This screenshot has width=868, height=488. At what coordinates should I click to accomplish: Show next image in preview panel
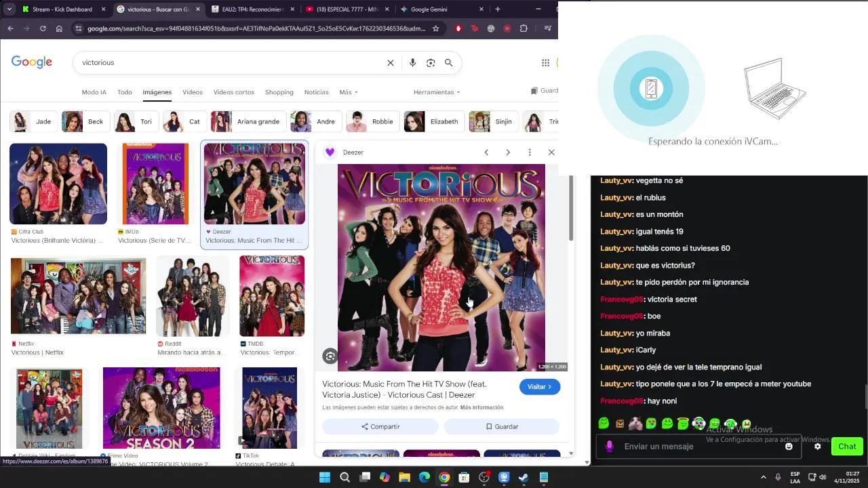[x=508, y=152]
